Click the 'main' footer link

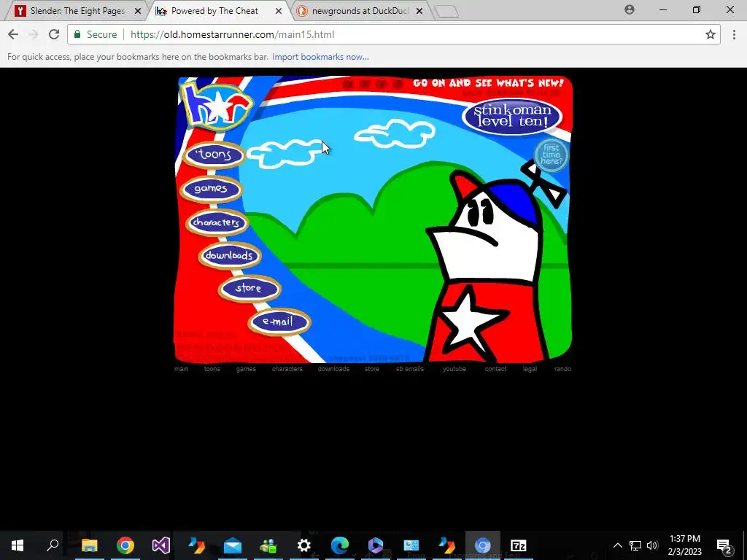tap(181, 369)
